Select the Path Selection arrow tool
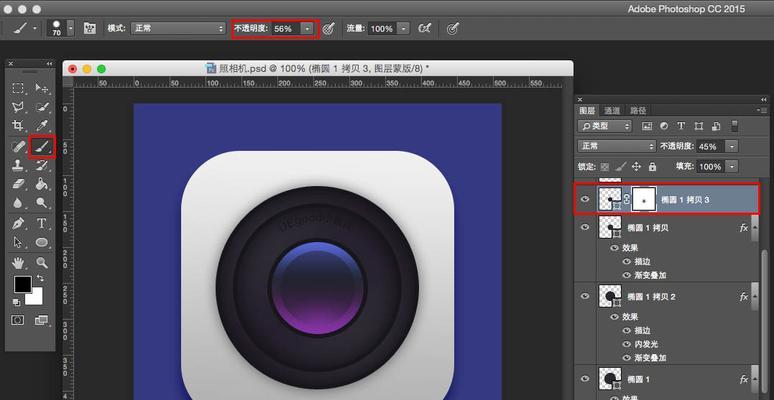The width and height of the screenshot is (774, 400). 18,242
